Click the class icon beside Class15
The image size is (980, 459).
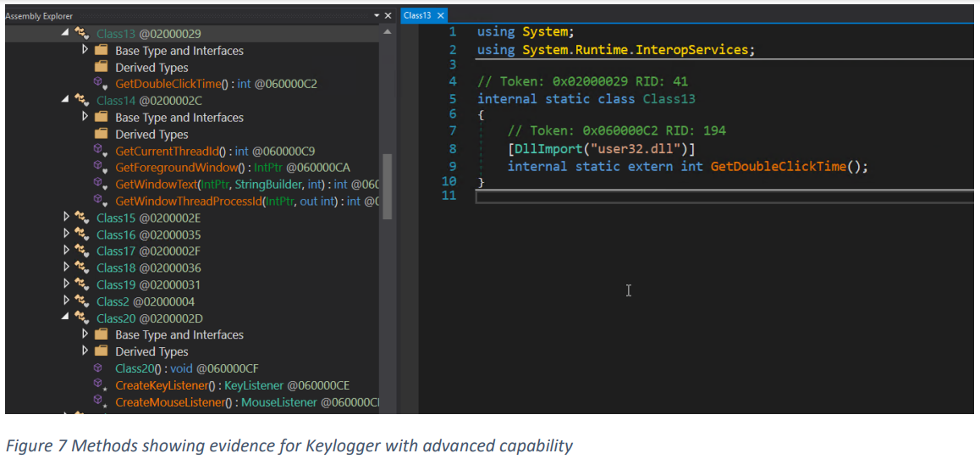[x=81, y=218]
